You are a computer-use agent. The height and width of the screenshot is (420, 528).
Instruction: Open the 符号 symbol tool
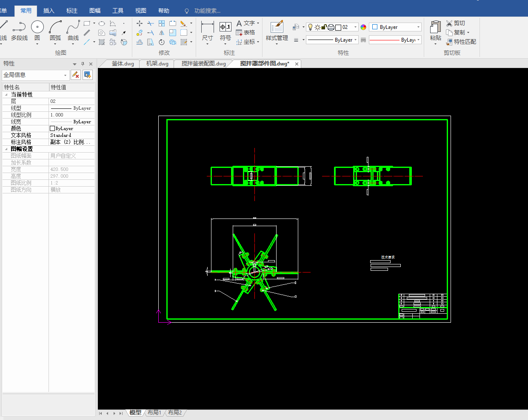coord(225,32)
